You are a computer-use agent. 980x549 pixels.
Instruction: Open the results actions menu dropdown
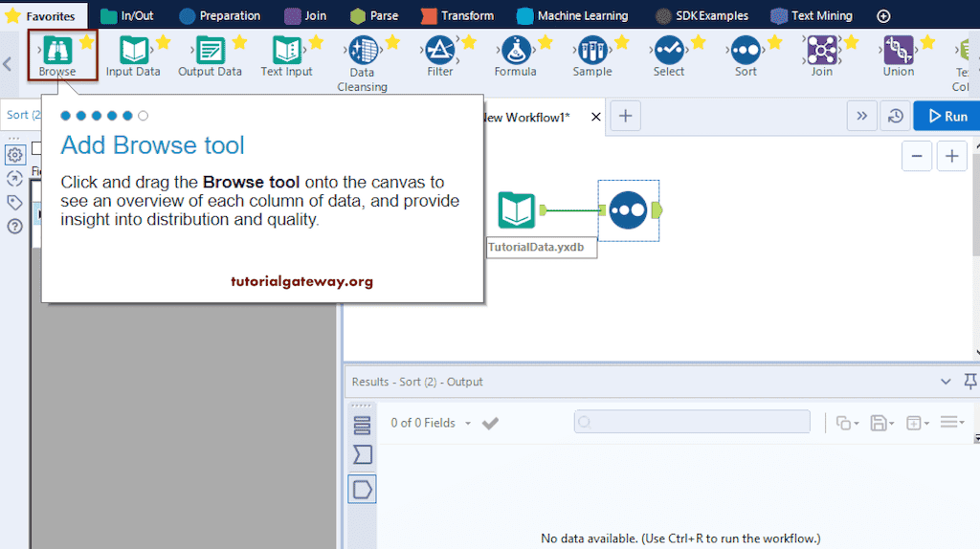952,423
